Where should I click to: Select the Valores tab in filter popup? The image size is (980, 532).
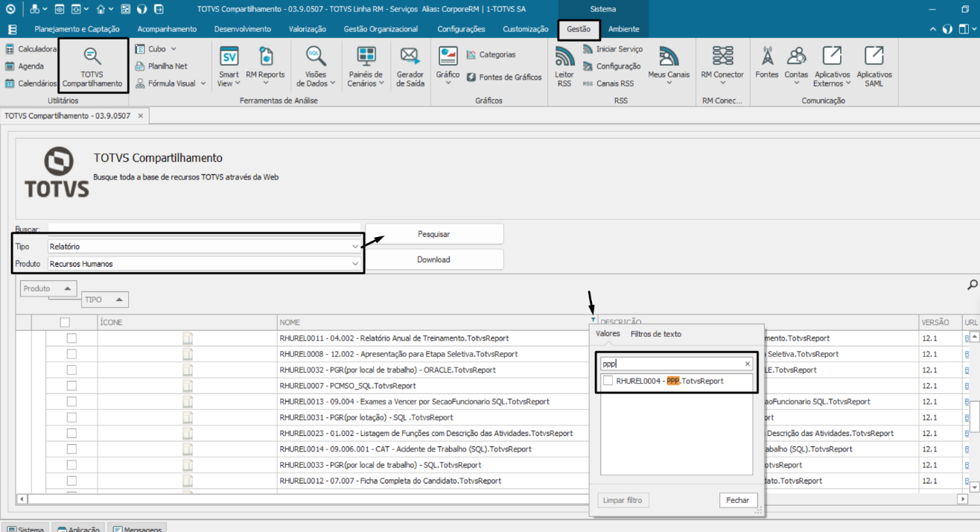[608, 334]
